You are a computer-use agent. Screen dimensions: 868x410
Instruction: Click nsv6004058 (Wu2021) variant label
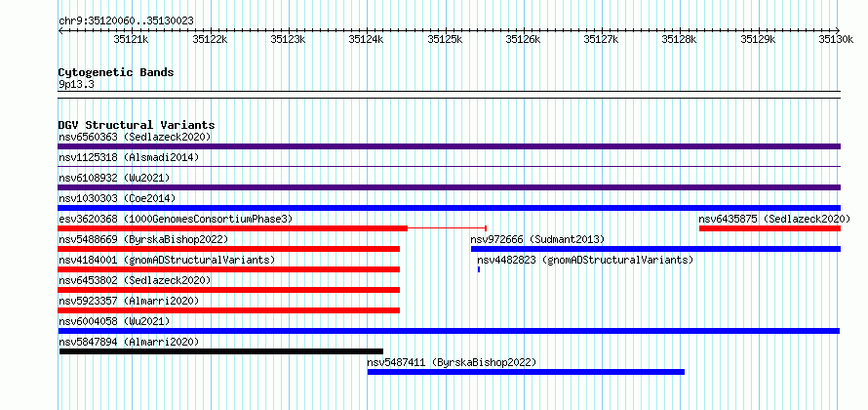pos(114,321)
